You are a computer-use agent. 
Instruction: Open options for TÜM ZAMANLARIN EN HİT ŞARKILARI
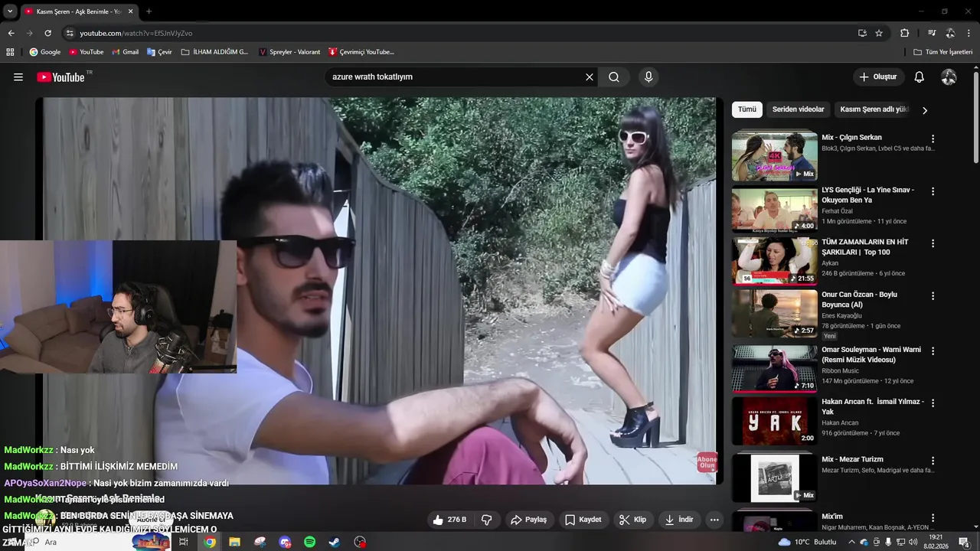pyautogui.click(x=933, y=243)
